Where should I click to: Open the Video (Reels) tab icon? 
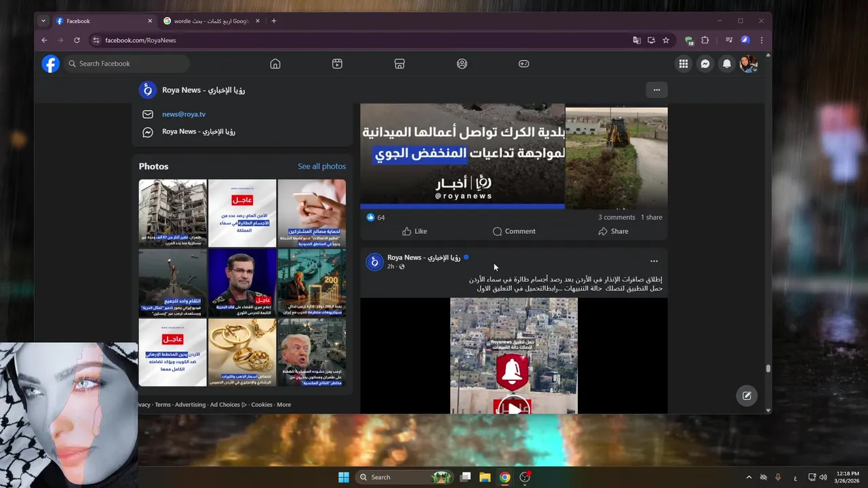click(x=337, y=64)
